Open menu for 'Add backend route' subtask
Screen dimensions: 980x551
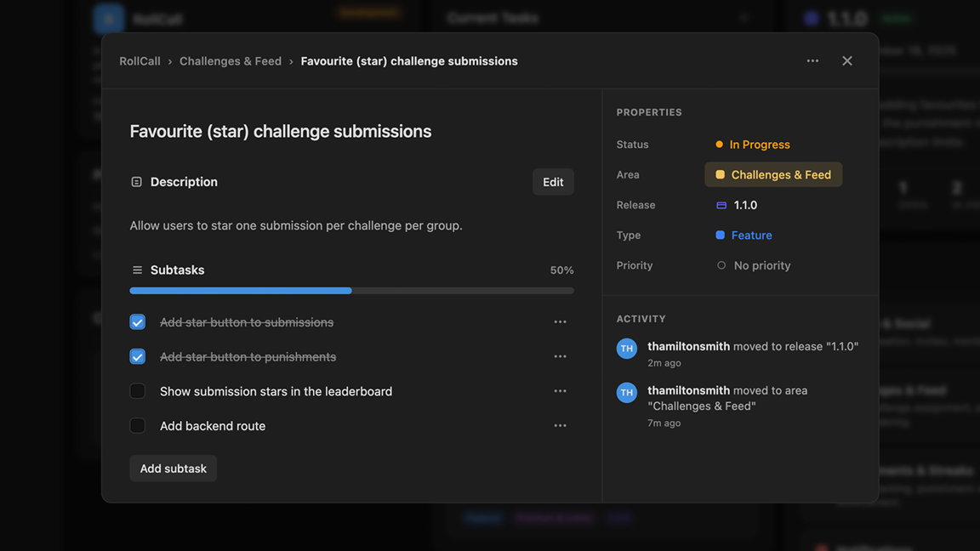(x=560, y=425)
